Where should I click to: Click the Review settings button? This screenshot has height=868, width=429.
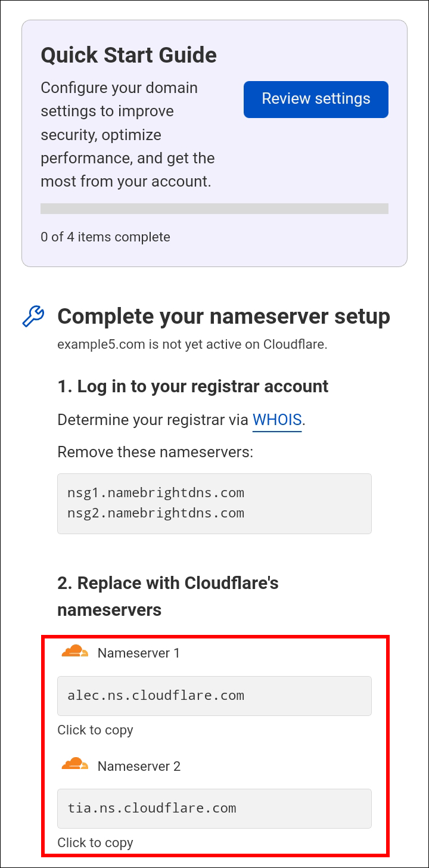tap(316, 99)
